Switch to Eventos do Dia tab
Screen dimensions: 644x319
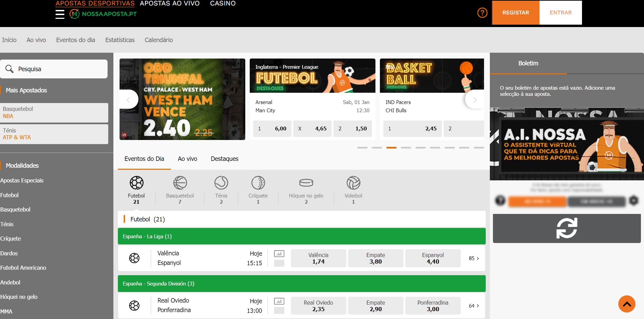click(x=144, y=159)
